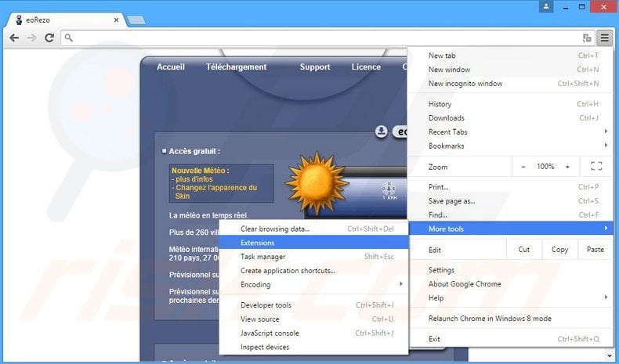This screenshot has height=364, width=619.
Task: Select Print... from the menu
Action: [x=511, y=187]
